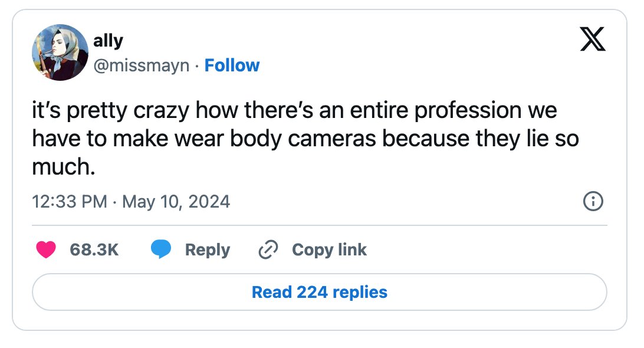
Task: Open the 12:33 PM time link
Action: 70,202
